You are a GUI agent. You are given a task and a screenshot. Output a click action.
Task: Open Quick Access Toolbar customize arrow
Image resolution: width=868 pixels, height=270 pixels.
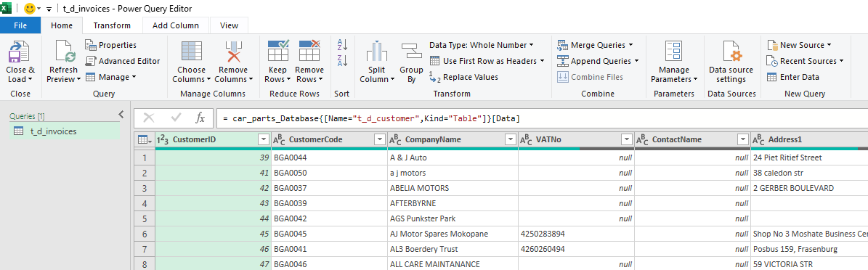[49, 9]
